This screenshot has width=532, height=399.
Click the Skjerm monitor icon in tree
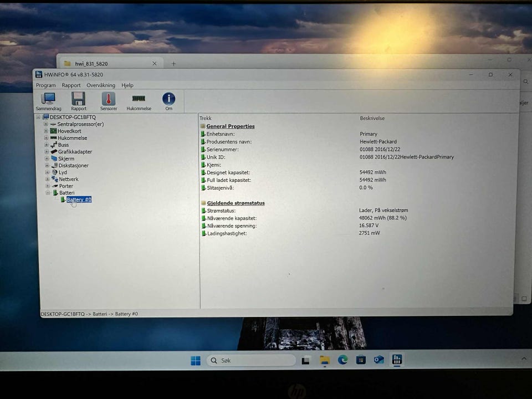click(x=54, y=158)
